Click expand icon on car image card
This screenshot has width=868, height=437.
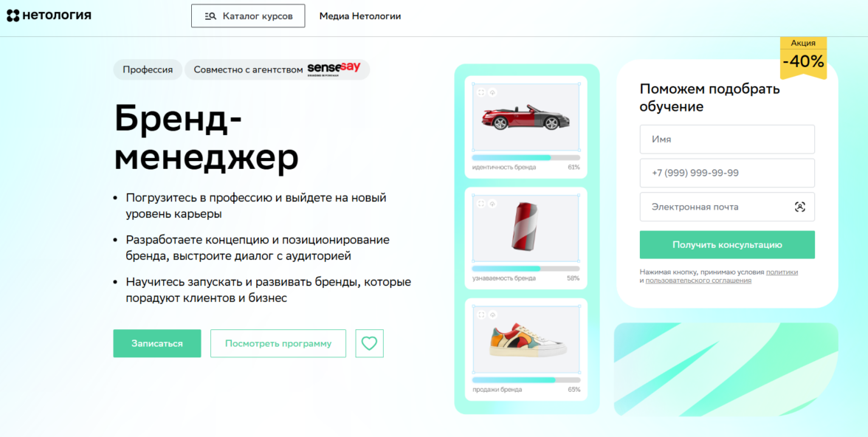pos(481,92)
